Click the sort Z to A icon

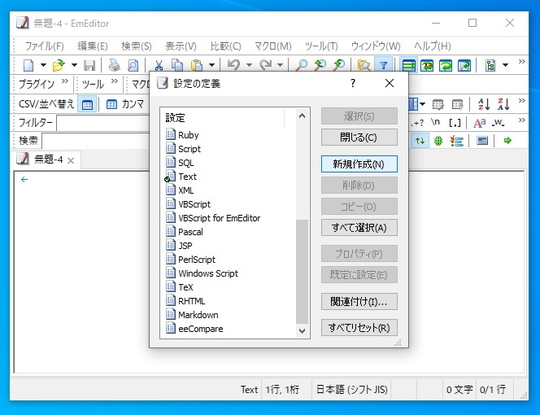503,104
